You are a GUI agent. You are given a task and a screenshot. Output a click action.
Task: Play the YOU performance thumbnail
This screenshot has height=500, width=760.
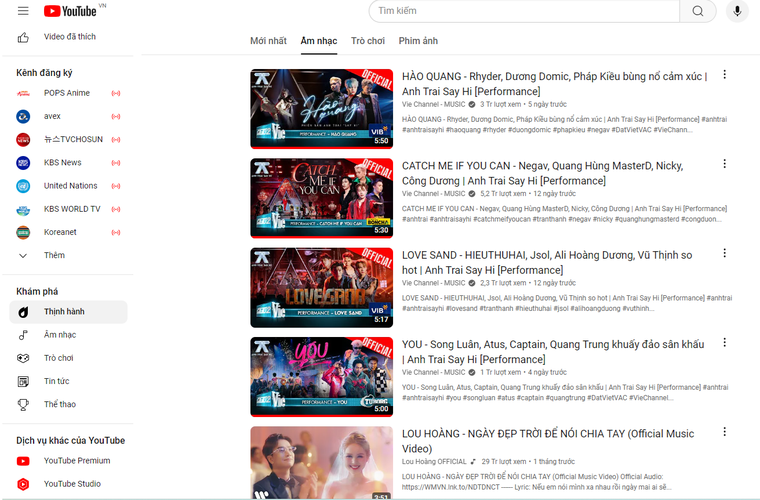click(321, 377)
